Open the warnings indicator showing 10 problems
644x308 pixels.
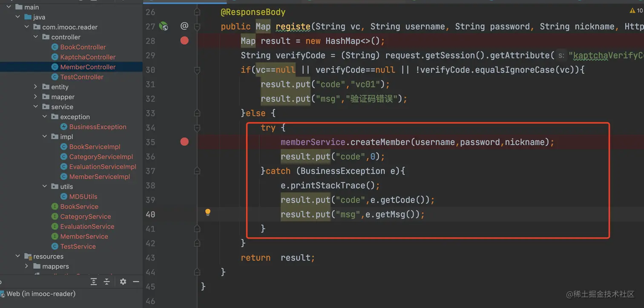[x=636, y=11]
